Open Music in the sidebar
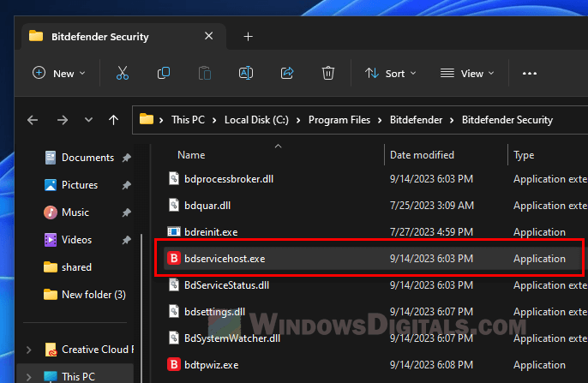 (x=75, y=212)
